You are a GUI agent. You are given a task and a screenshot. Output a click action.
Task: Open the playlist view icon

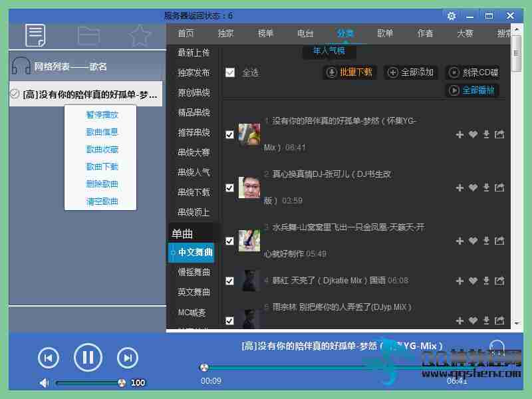click(x=35, y=35)
